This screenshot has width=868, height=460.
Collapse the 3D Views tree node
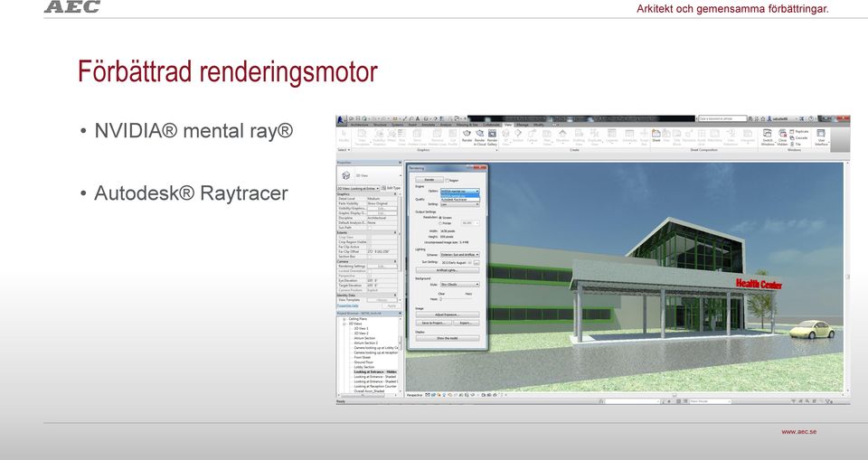point(344,324)
